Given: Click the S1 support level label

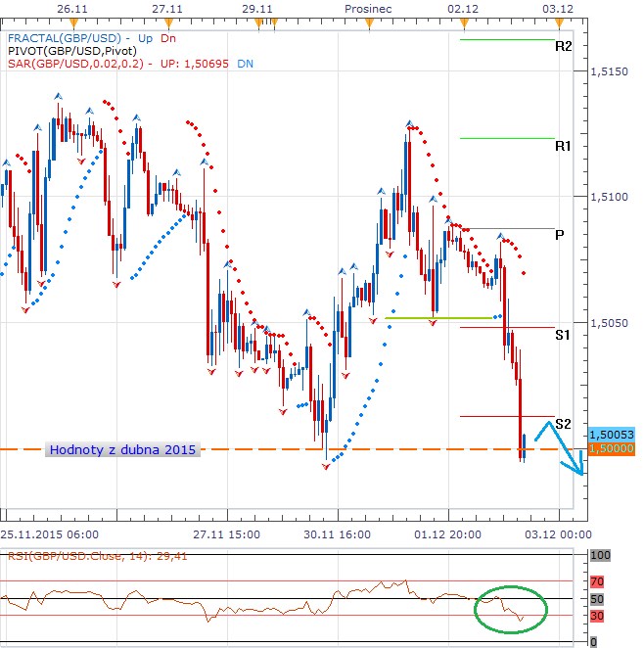Looking at the screenshot, I should 563,335.
